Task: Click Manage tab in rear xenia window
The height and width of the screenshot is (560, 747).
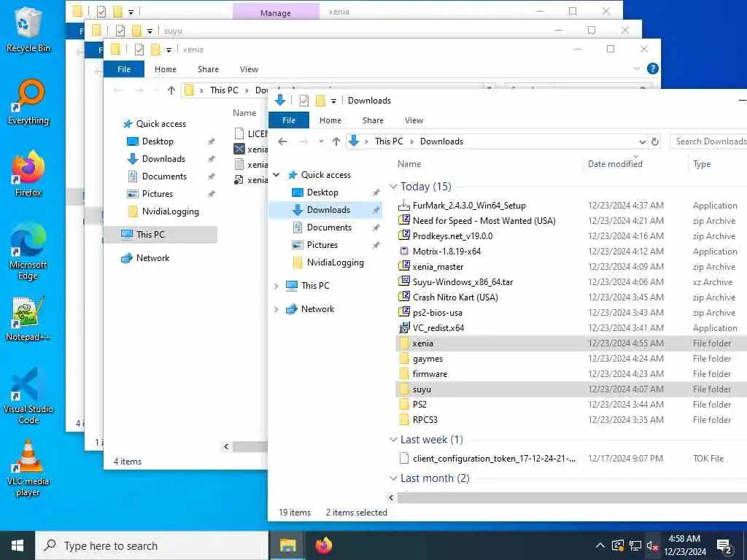Action: pyautogui.click(x=275, y=12)
